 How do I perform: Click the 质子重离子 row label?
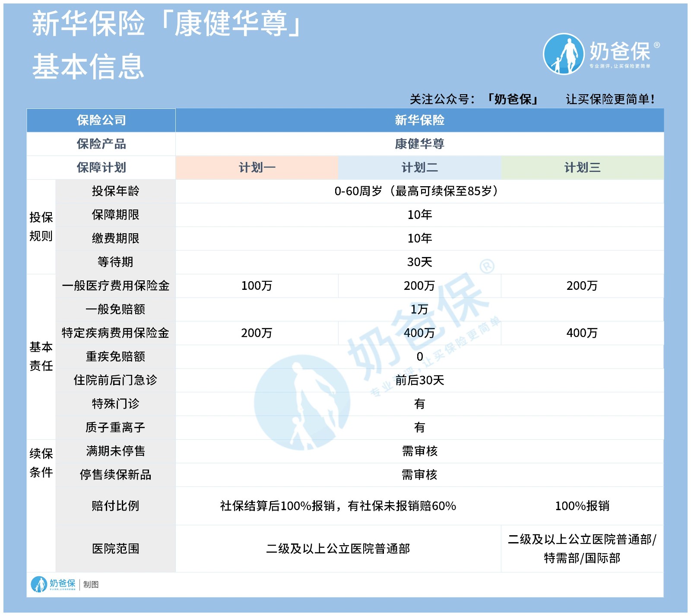[115, 428]
